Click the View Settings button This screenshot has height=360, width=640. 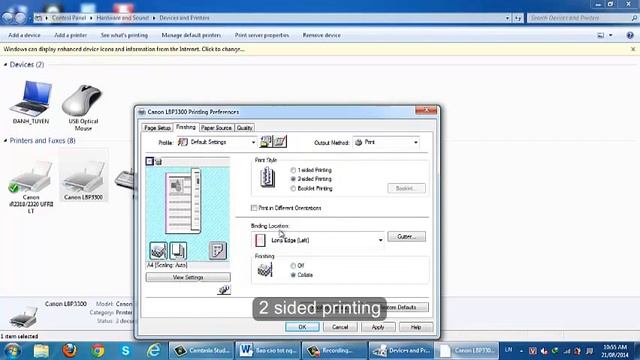click(x=188, y=277)
